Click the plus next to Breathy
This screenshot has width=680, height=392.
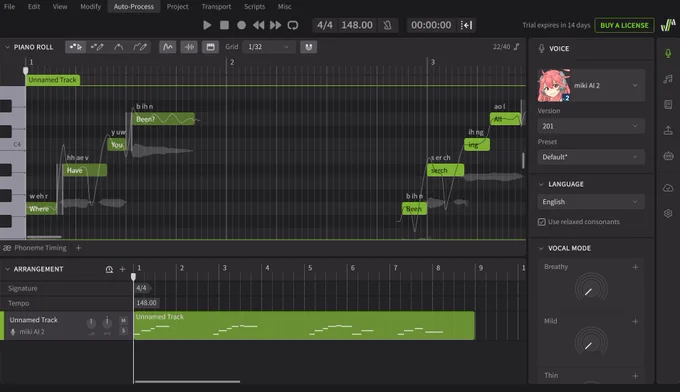tap(635, 267)
